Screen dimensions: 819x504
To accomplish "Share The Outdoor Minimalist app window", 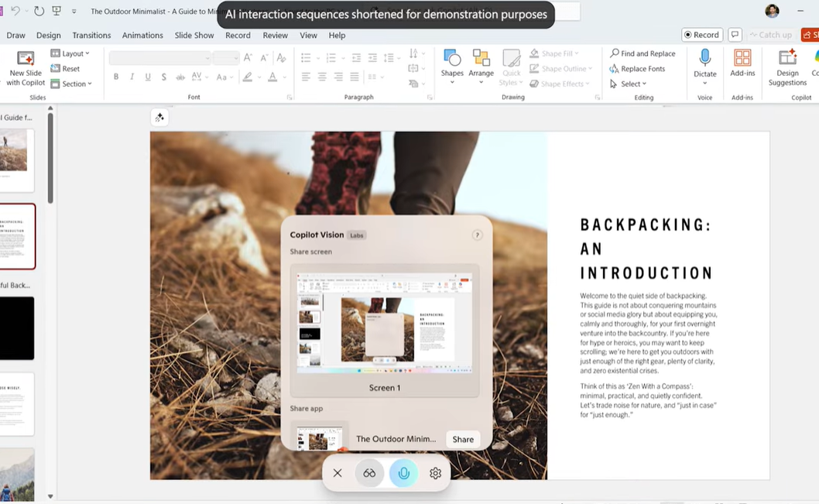I will [x=463, y=439].
